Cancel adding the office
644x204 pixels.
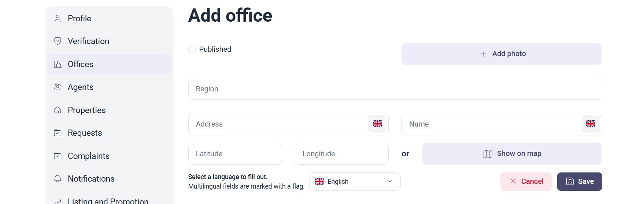tap(526, 182)
